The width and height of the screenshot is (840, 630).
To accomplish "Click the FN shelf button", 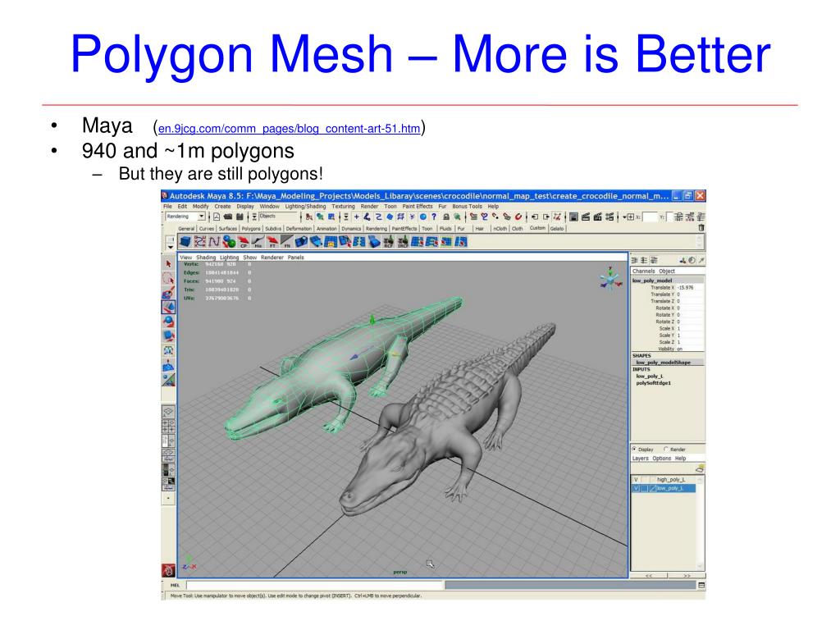I will (287, 242).
